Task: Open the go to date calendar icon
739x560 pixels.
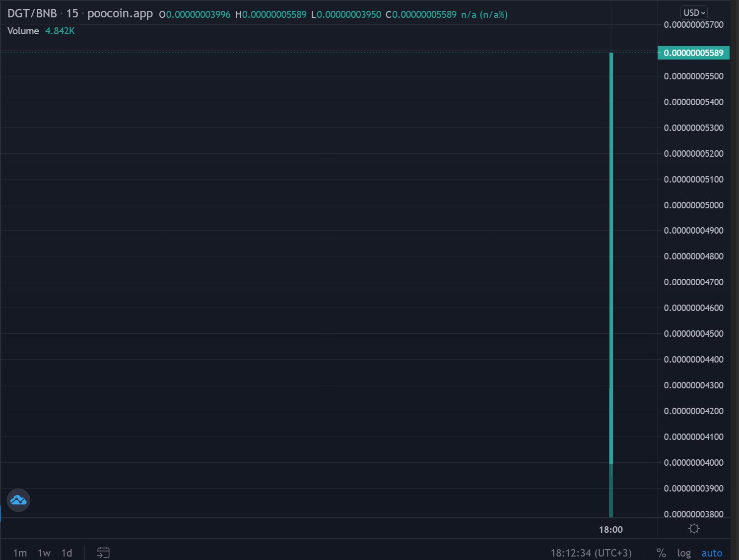Action: click(x=103, y=552)
